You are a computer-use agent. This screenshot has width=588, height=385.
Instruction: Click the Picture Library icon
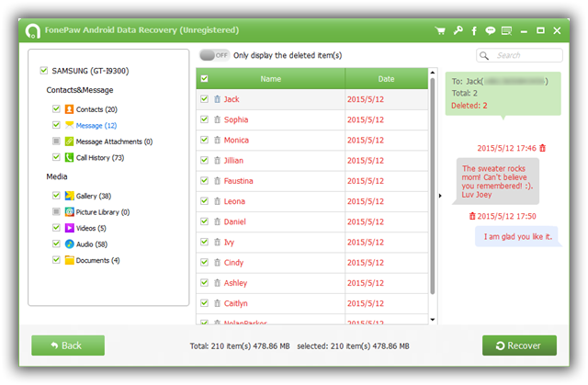click(x=70, y=212)
